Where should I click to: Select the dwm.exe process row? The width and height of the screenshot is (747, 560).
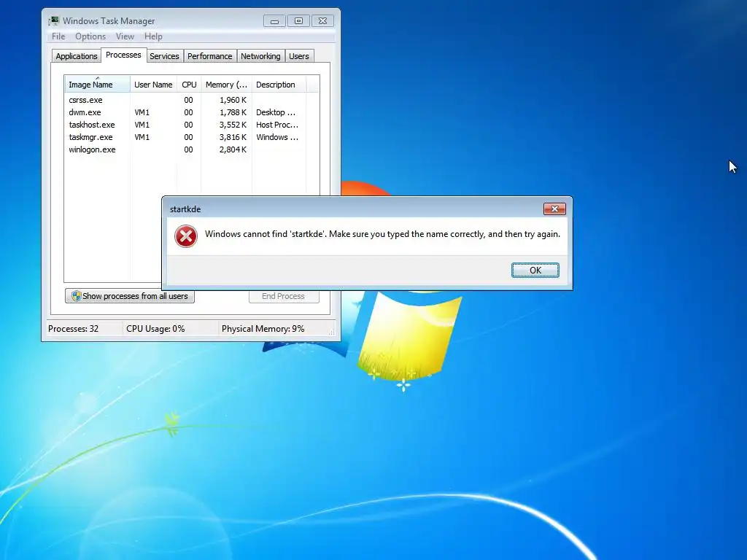click(192, 112)
